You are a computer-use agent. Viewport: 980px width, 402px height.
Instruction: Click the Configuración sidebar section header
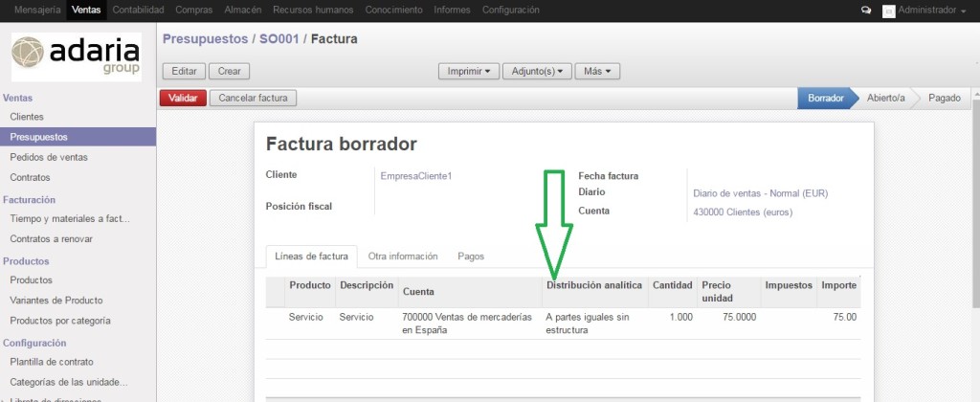click(34, 344)
